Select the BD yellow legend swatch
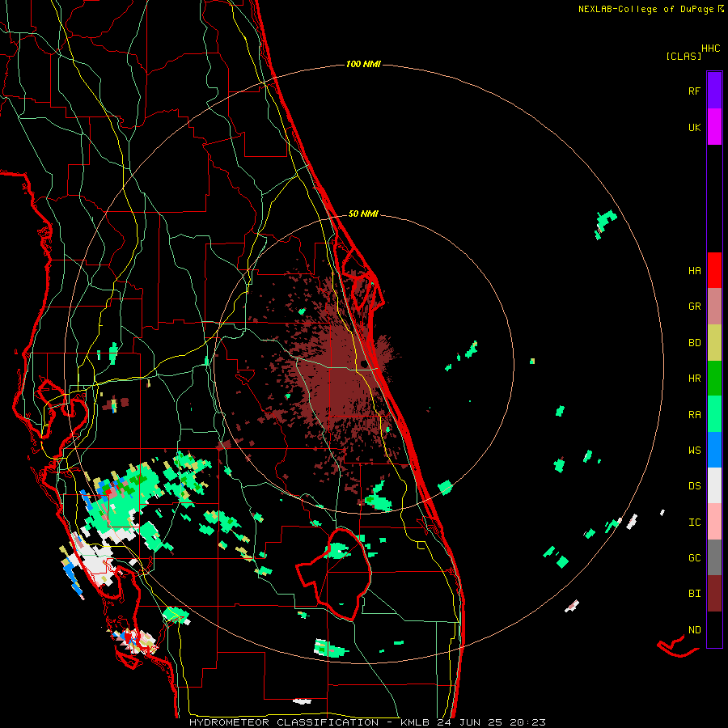The height and width of the screenshot is (728, 728). pyautogui.click(x=714, y=343)
